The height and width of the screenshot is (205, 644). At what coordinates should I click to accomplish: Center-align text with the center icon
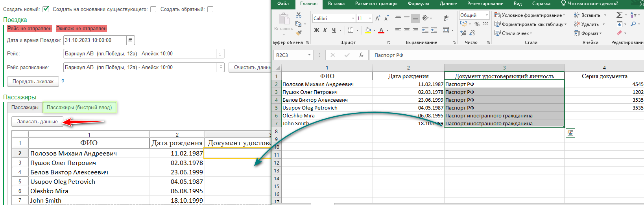(x=407, y=30)
